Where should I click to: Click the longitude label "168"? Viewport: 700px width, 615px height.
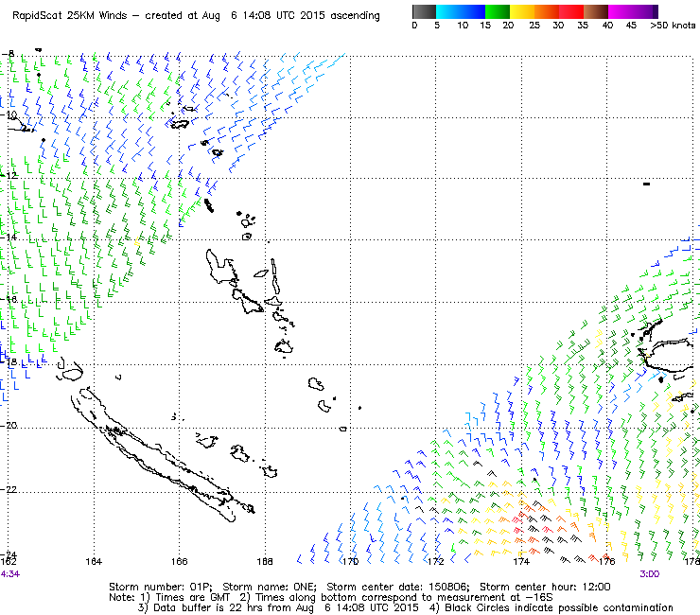(265, 561)
